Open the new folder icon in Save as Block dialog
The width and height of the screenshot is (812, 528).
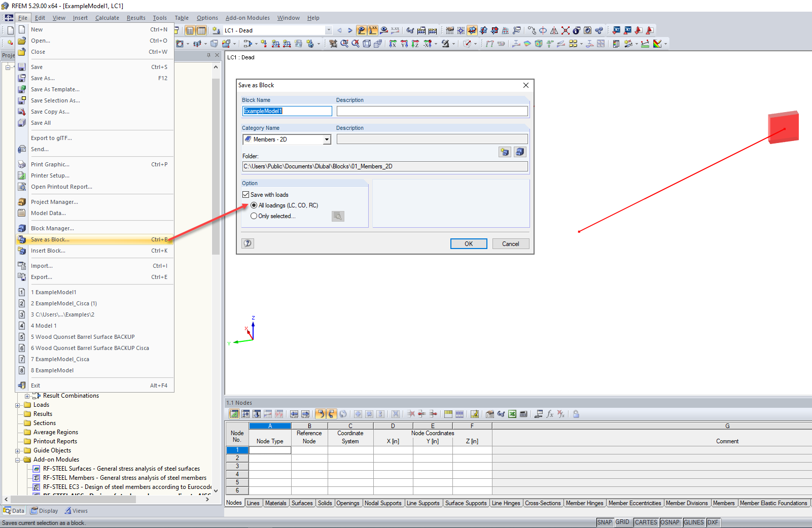coord(504,152)
